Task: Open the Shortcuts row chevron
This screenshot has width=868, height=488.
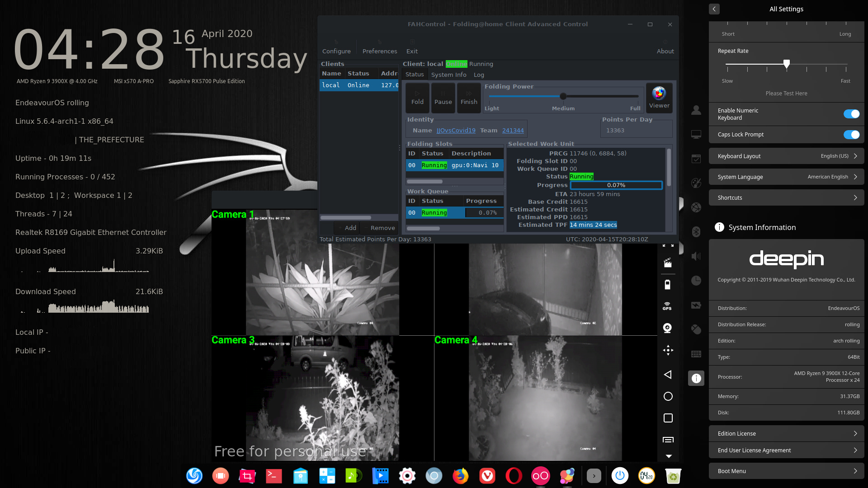Action: coord(855,197)
